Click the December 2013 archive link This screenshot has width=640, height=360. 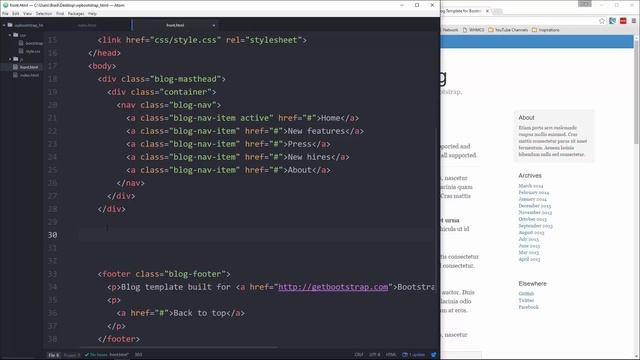(x=535, y=206)
